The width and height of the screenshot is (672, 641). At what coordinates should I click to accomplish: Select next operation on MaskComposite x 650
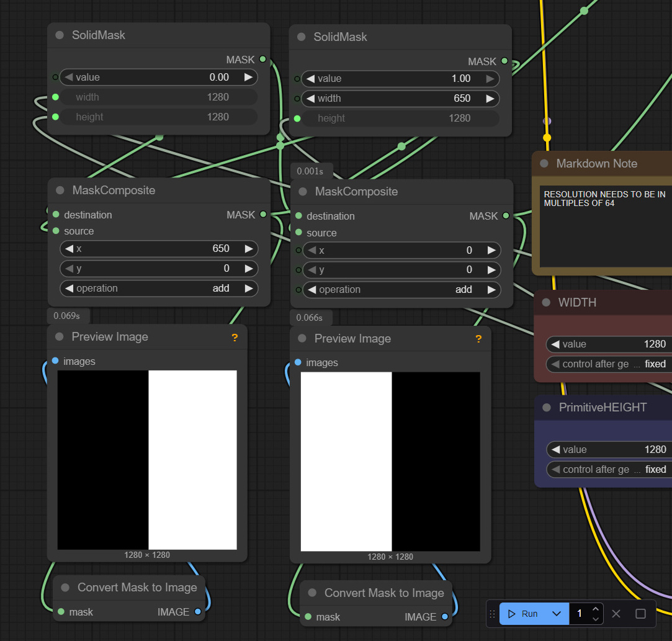click(x=249, y=289)
